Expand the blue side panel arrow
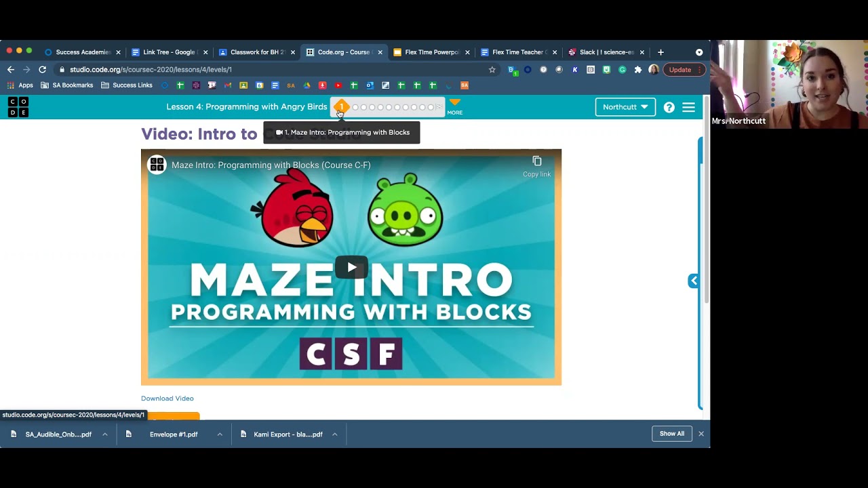Viewport: 868px width, 488px height. pos(694,281)
